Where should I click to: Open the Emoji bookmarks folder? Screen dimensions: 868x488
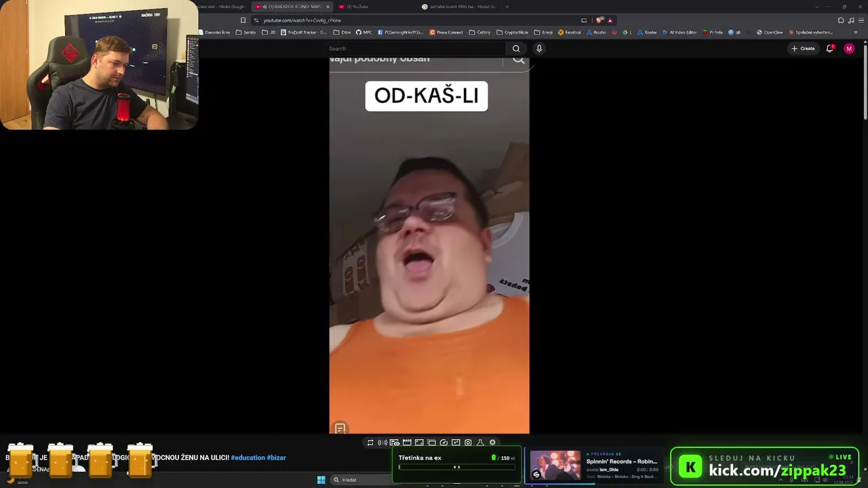pyautogui.click(x=542, y=32)
